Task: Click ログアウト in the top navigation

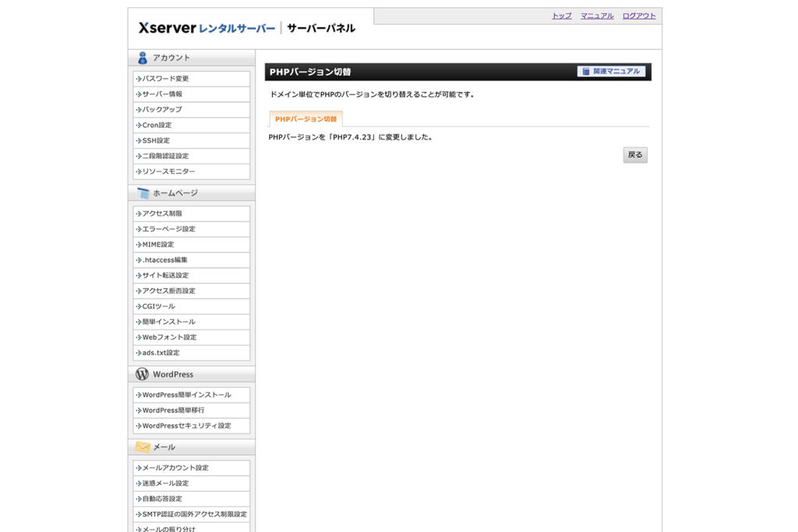Action: pyautogui.click(x=638, y=15)
